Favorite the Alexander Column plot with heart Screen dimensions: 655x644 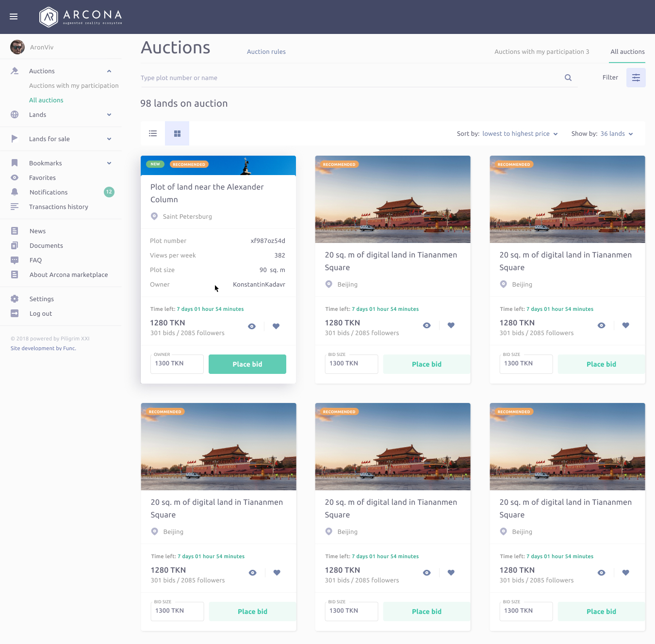tap(276, 326)
